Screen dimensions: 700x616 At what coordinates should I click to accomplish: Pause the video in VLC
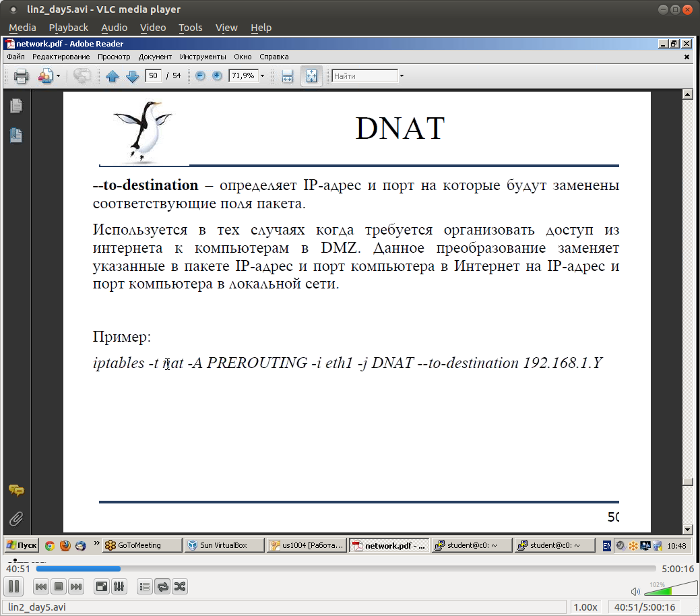point(13,586)
